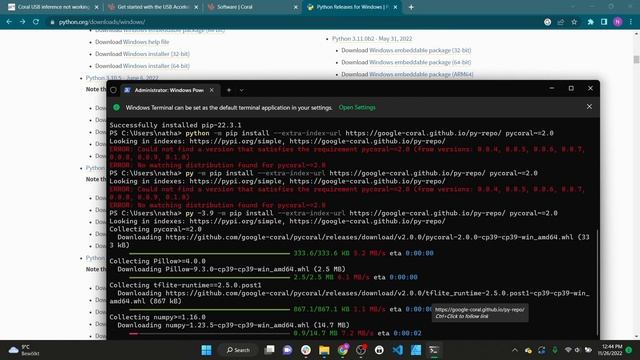The image size is (640, 360).
Task: Open File Explorer from taskbar
Action: tap(324, 350)
